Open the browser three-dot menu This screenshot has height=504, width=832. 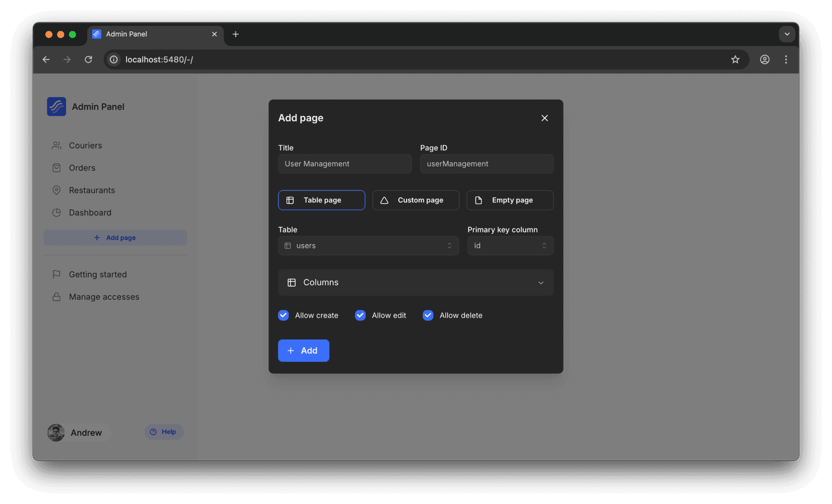(786, 59)
